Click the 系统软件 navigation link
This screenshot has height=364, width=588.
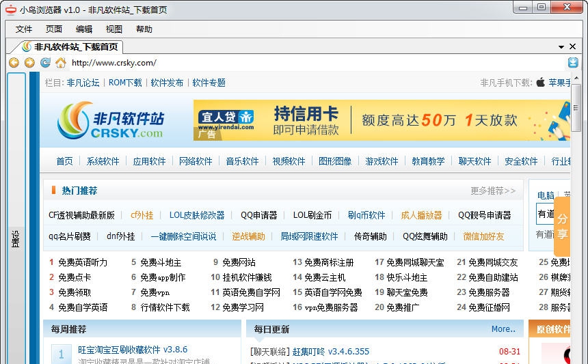(x=103, y=161)
